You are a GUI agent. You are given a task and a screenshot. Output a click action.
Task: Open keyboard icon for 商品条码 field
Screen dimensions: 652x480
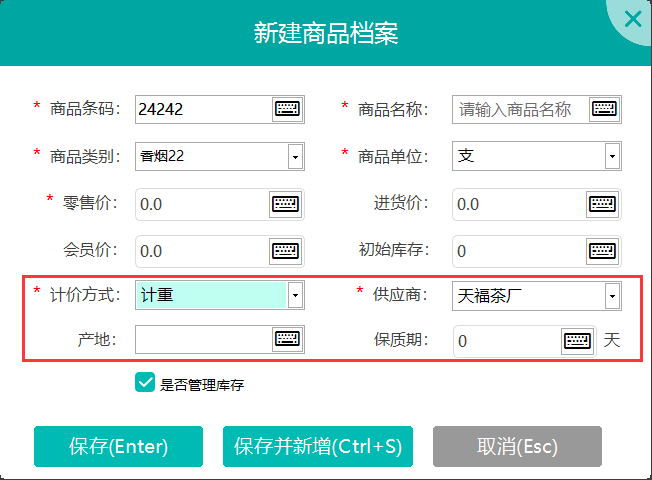pyautogui.click(x=287, y=109)
